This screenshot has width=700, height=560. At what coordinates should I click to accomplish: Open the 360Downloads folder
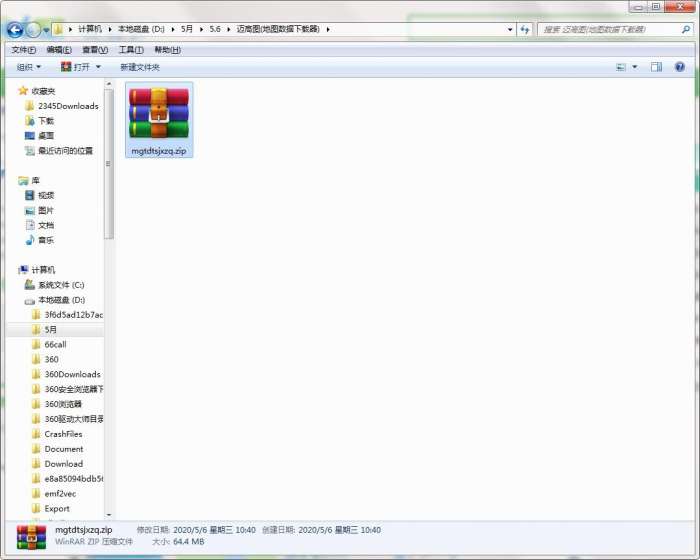pyautogui.click(x=72, y=374)
